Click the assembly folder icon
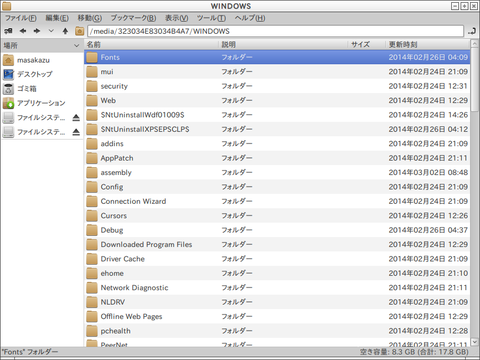This screenshot has width=480, height=360. (x=92, y=172)
